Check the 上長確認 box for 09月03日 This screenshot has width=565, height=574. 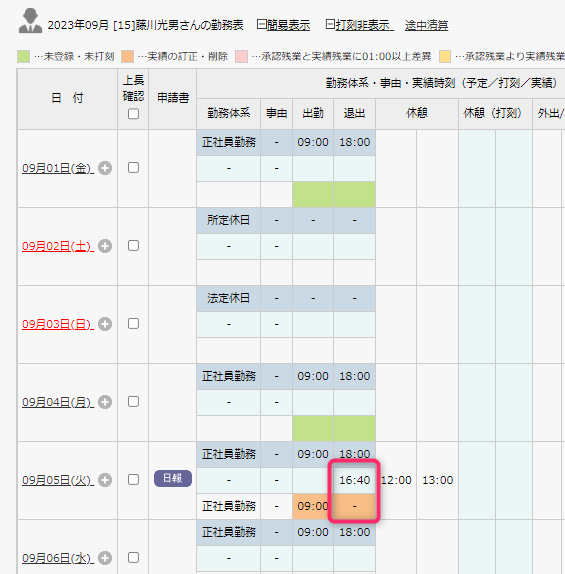[133, 324]
